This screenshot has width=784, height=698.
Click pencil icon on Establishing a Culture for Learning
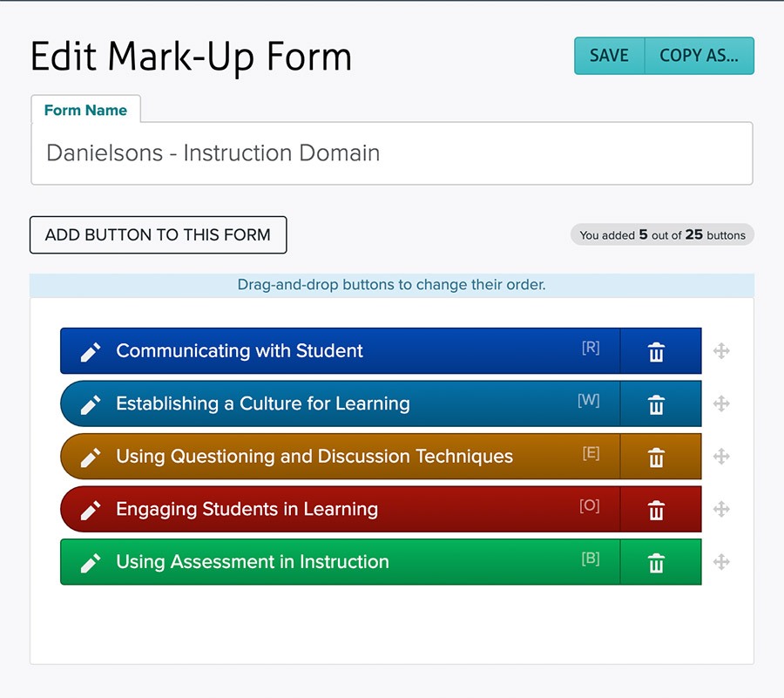pos(91,404)
